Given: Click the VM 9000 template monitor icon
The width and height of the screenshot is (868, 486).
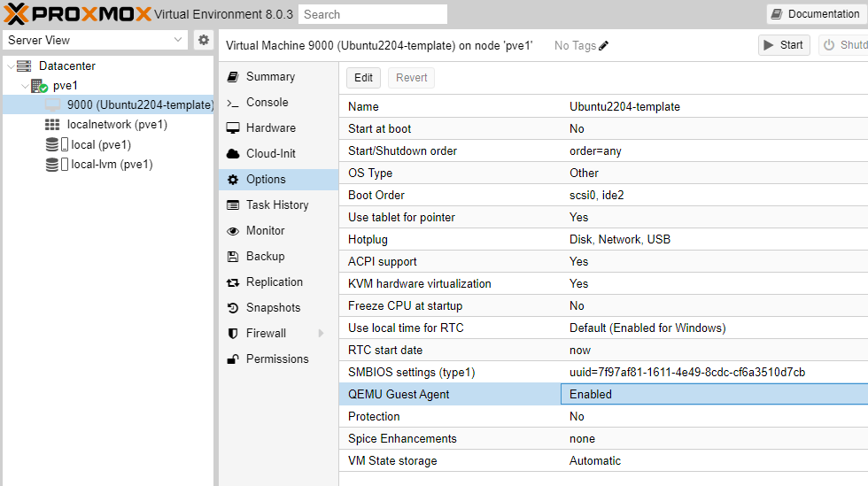Looking at the screenshot, I should (52, 104).
